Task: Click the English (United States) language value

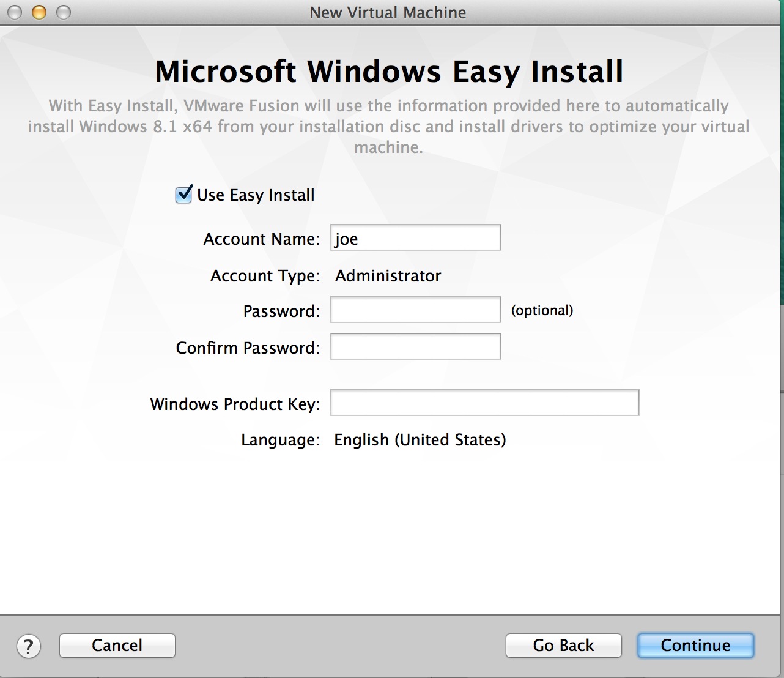Action: click(420, 440)
